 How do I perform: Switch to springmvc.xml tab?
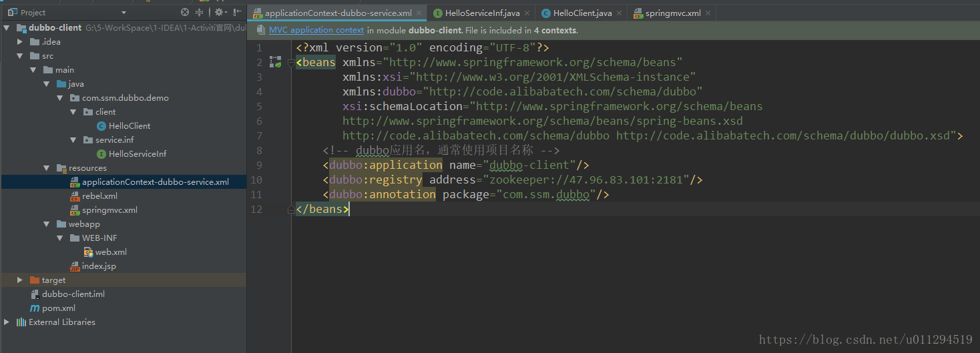(672, 13)
